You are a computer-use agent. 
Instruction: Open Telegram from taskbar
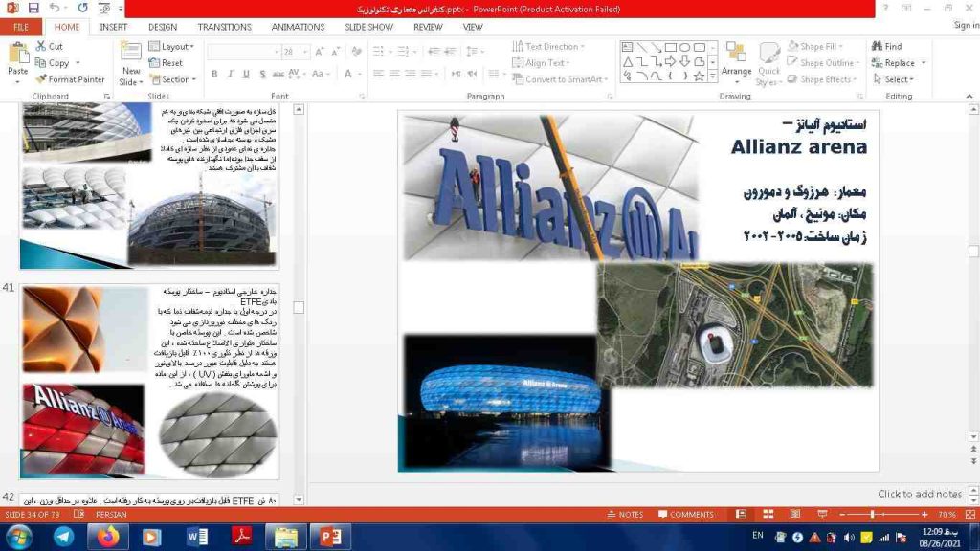(63, 537)
